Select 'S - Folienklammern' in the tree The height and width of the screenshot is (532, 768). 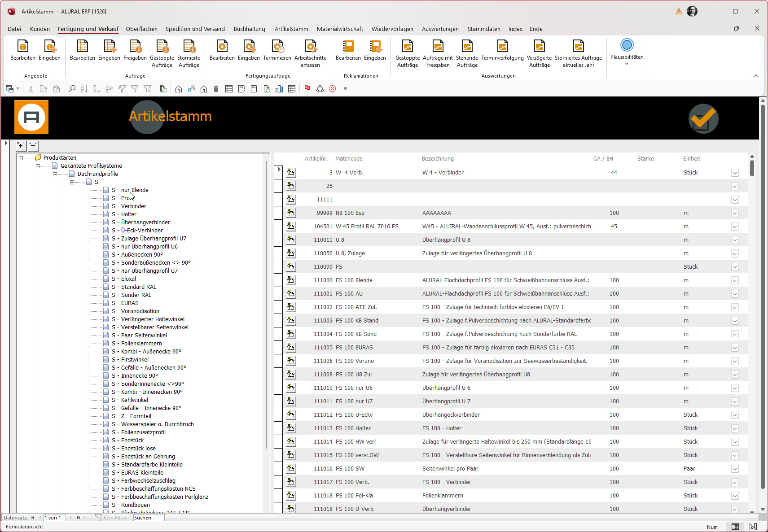(141, 344)
